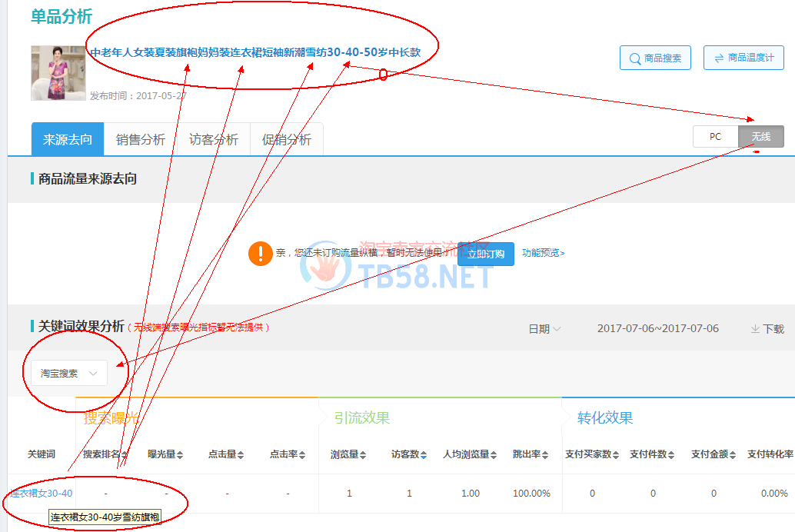Select the 来源去向 tab
The image size is (795, 532).
click(x=68, y=139)
